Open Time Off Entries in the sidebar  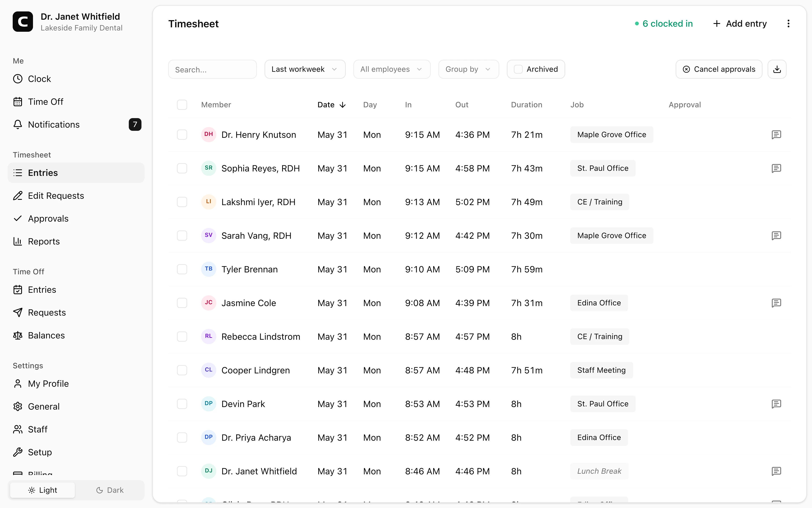tap(76, 290)
